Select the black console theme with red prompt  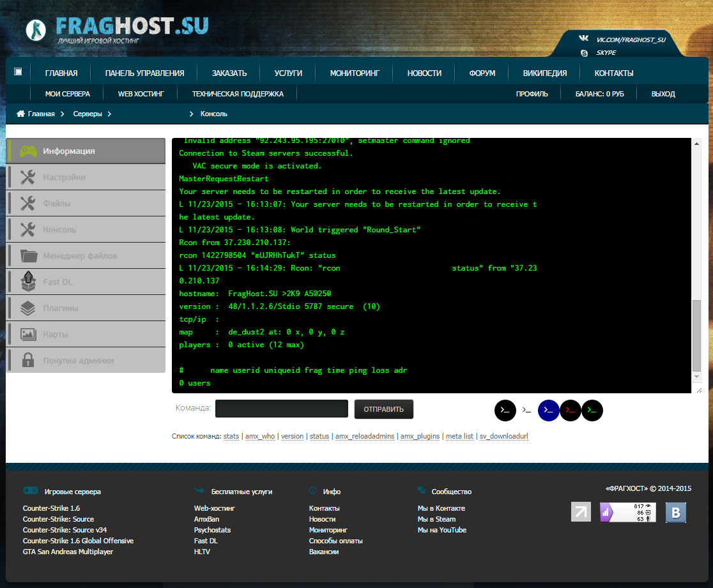click(571, 411)
